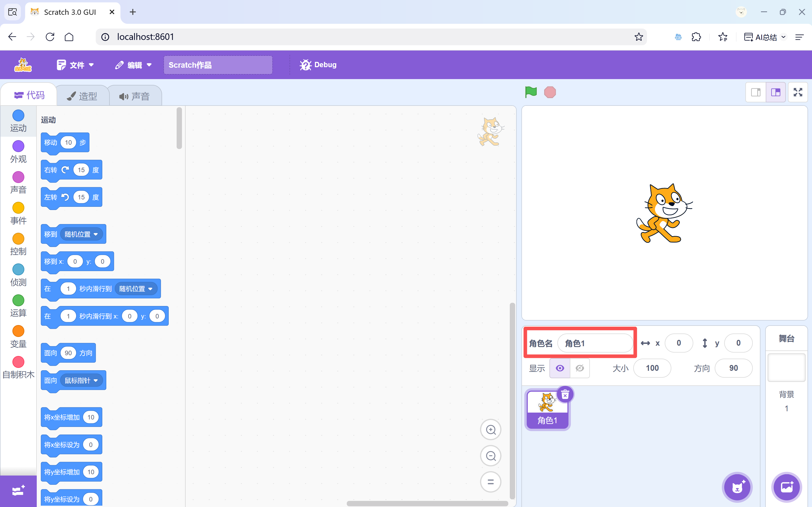Show the sprite with eye icon

pos(559,368)
